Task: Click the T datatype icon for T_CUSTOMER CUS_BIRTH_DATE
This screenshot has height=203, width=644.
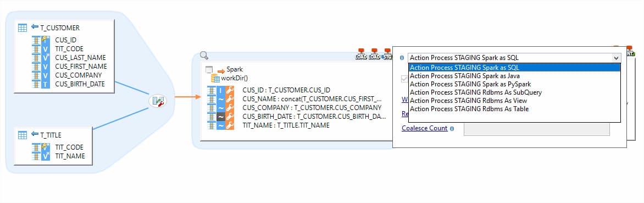Action: coord(46,84)
